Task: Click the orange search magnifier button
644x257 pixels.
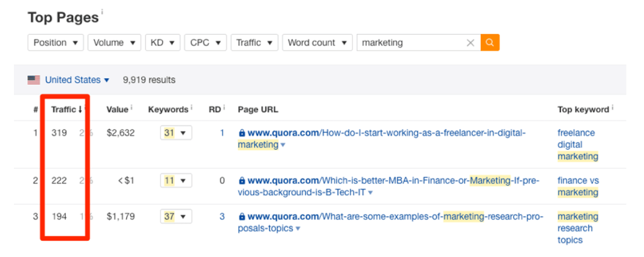Action: click(x=490, y=43)
